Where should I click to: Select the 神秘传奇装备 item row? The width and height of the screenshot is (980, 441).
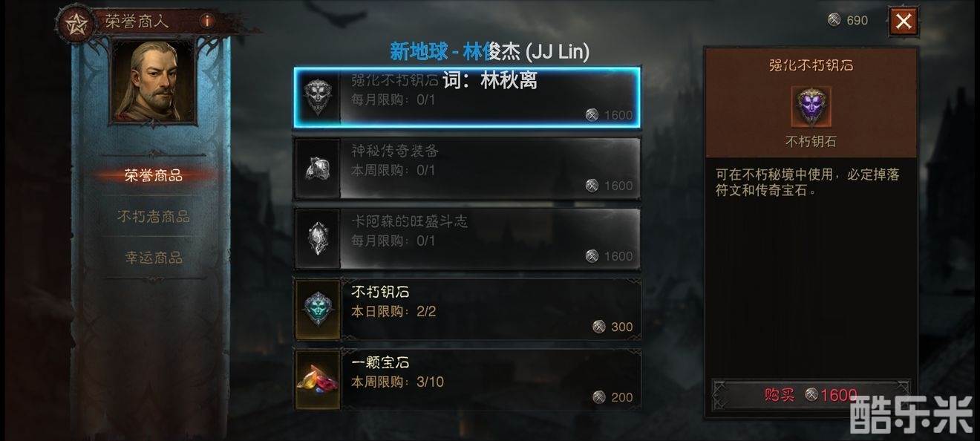(x=467, y=169)
